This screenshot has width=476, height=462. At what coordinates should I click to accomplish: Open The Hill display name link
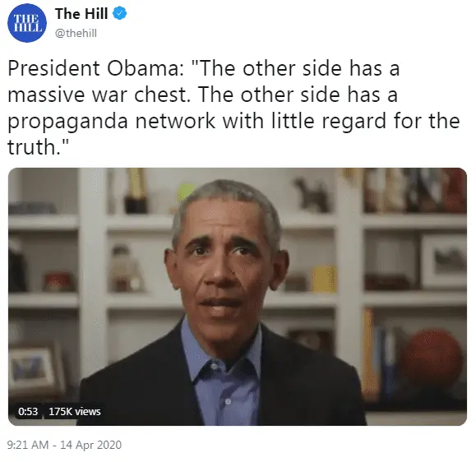click(x=81, y=14)
